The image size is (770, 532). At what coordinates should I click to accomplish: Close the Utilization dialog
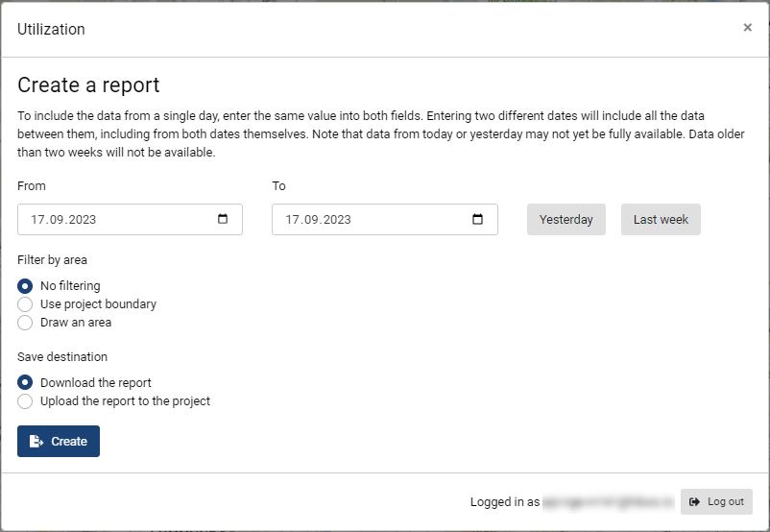(x=747, y=28)
